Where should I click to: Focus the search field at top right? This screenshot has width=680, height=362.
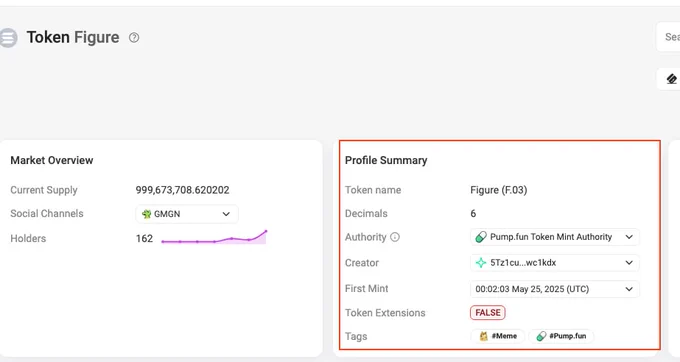click(668, 37)
